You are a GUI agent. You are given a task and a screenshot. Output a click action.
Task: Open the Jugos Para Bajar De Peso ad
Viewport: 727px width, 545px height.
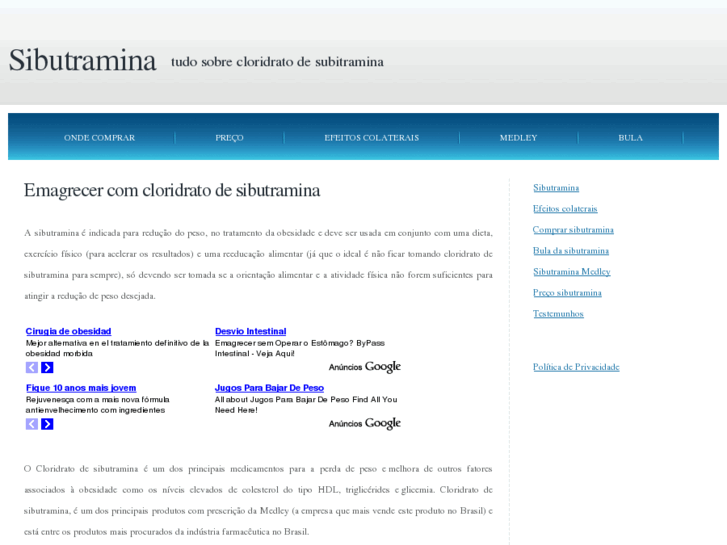coord(269,388)
